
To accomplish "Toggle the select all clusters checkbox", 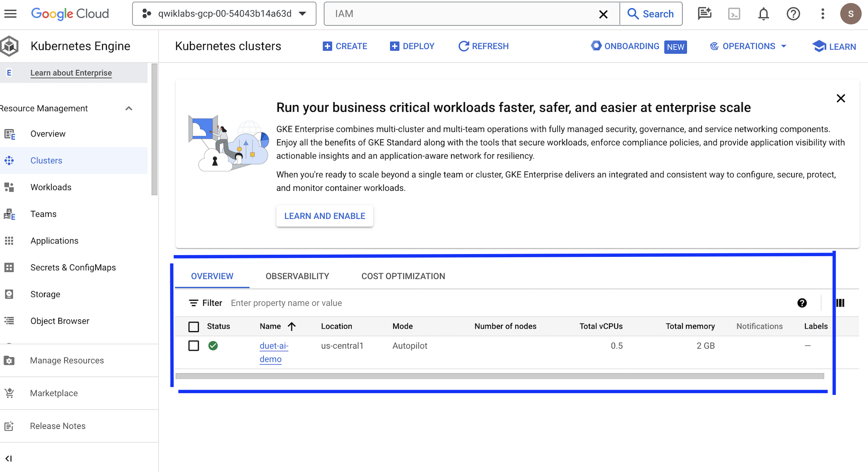I will [193, 326].
